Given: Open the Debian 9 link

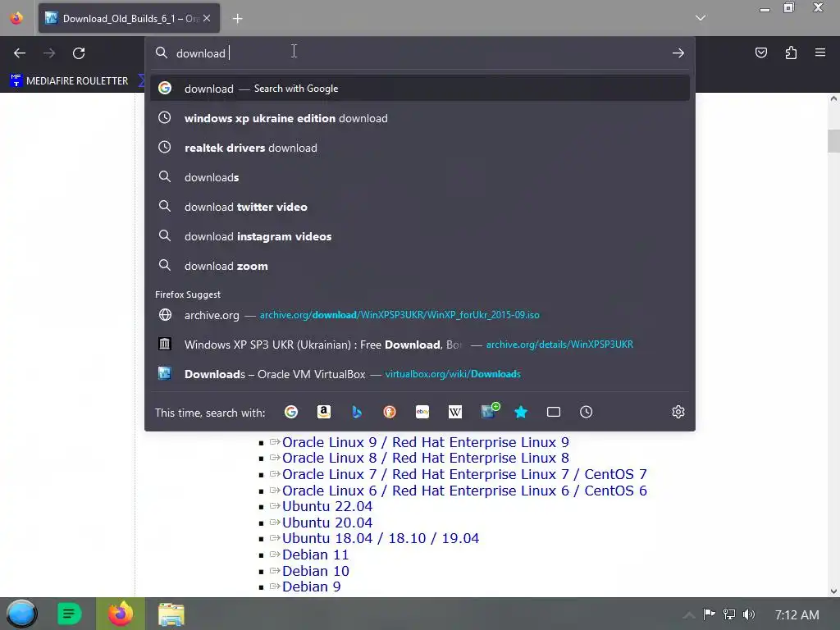Looking at the screenshot, I should [x=311, y=587].
